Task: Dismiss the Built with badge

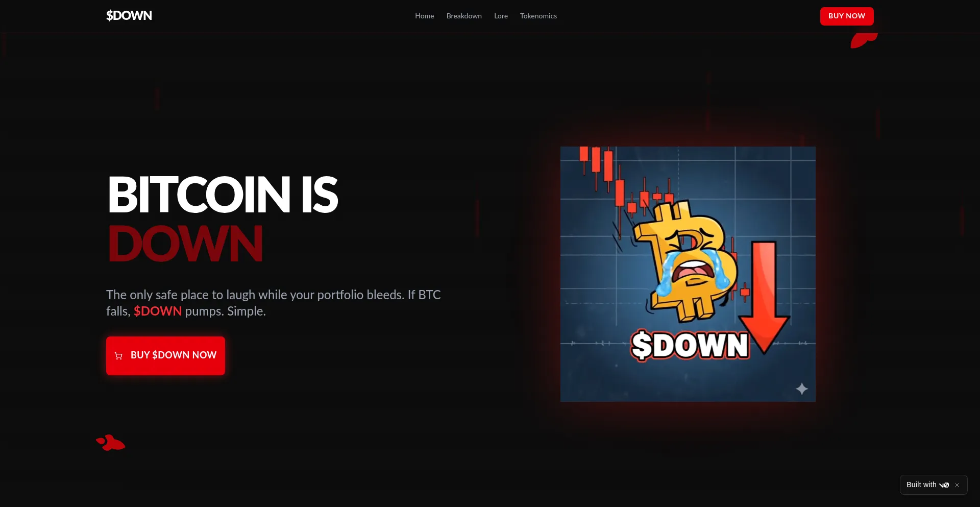Action: [x=957, y=485]
